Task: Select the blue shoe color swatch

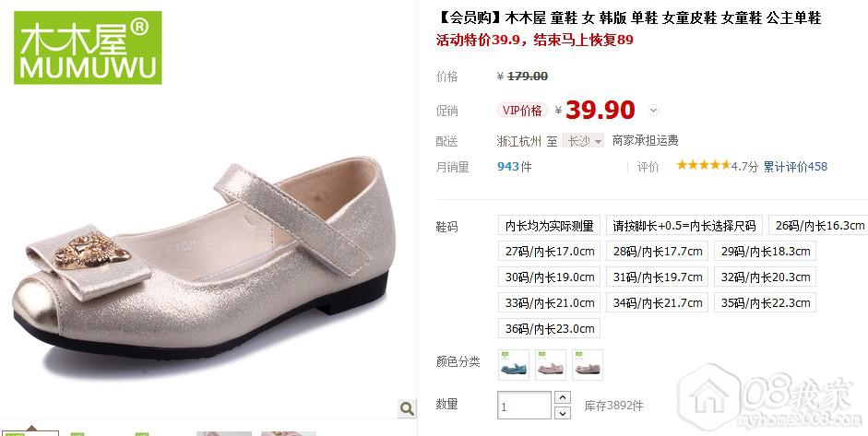Action: [x=514, y=365]
